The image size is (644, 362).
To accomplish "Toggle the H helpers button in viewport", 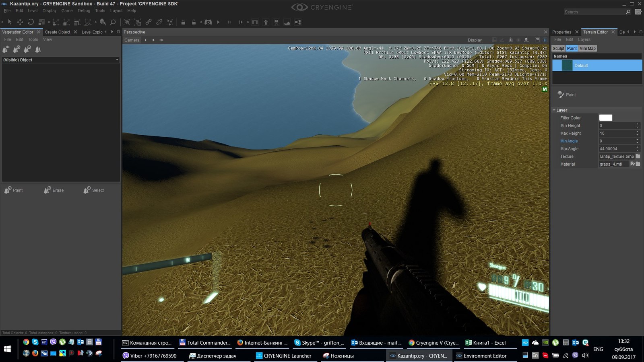I will (x=545, y=40).
